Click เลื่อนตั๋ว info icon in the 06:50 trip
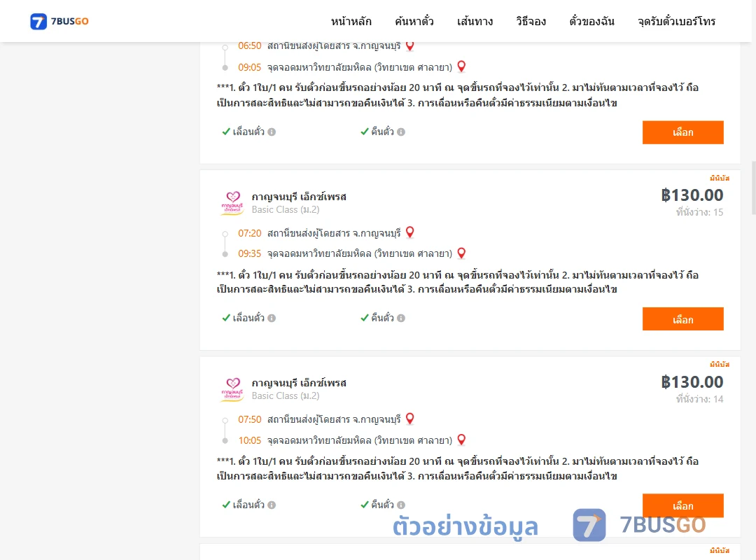This screenshot has width=756, height=560. (272, 132)
